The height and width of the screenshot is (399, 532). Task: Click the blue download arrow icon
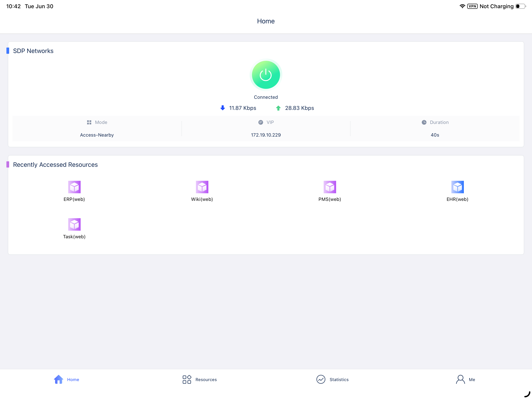223,108
